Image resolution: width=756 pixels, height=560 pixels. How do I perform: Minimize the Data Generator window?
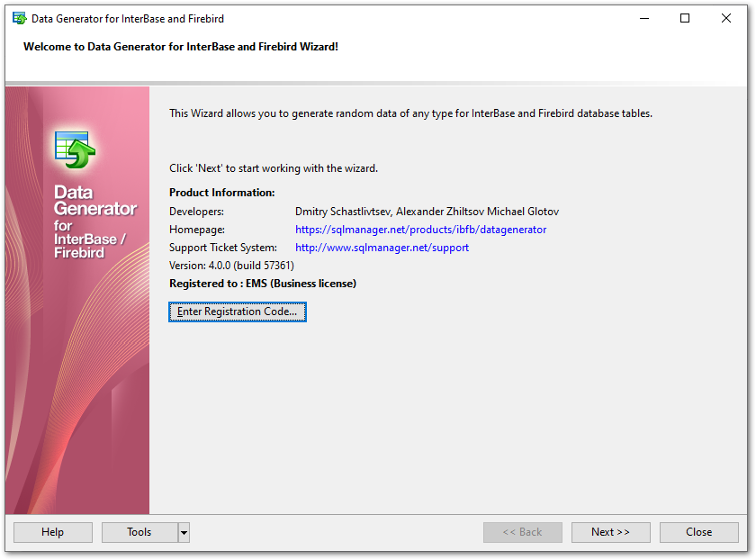click(x=644, y=18)
